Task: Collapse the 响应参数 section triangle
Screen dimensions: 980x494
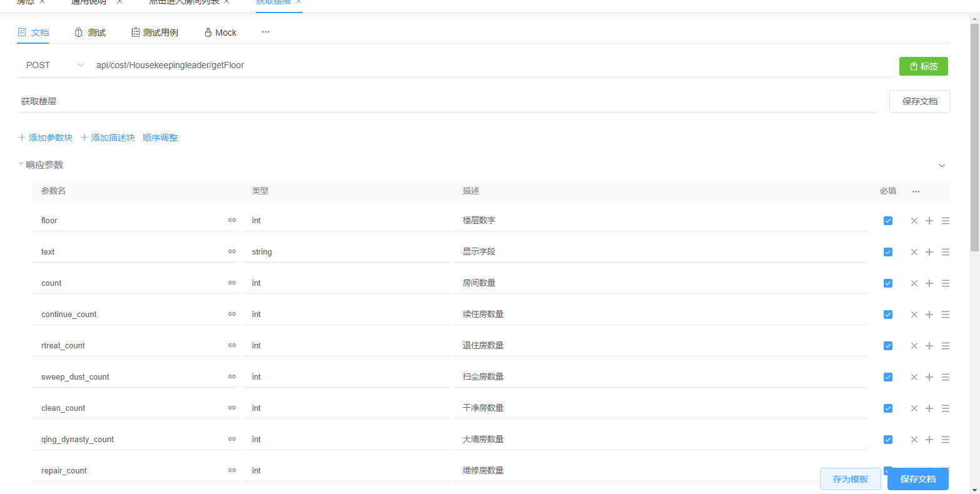Action: [21, 164]
